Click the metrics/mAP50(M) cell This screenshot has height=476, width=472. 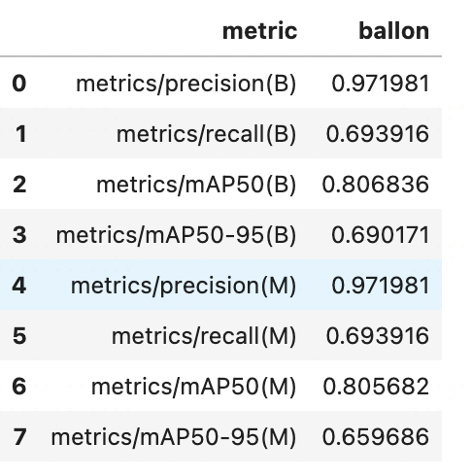click(194, 387)
